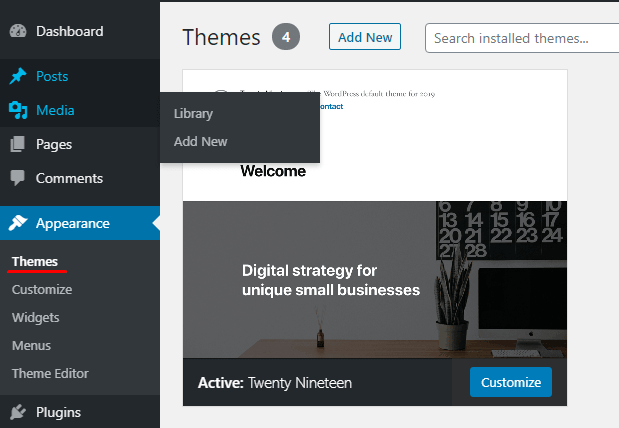Viewport: 619px width, 428px height.
Task: Open the Media menu label
Action: (55, 110)
